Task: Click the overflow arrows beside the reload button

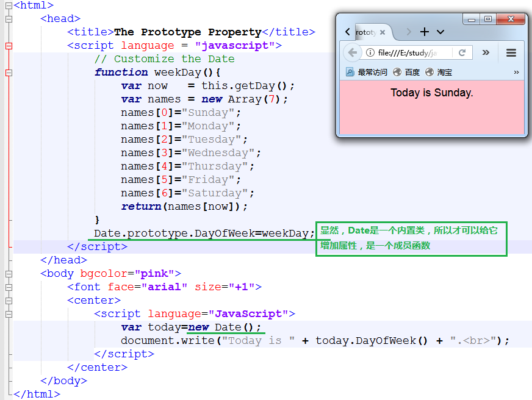Action: click(486, 52)
